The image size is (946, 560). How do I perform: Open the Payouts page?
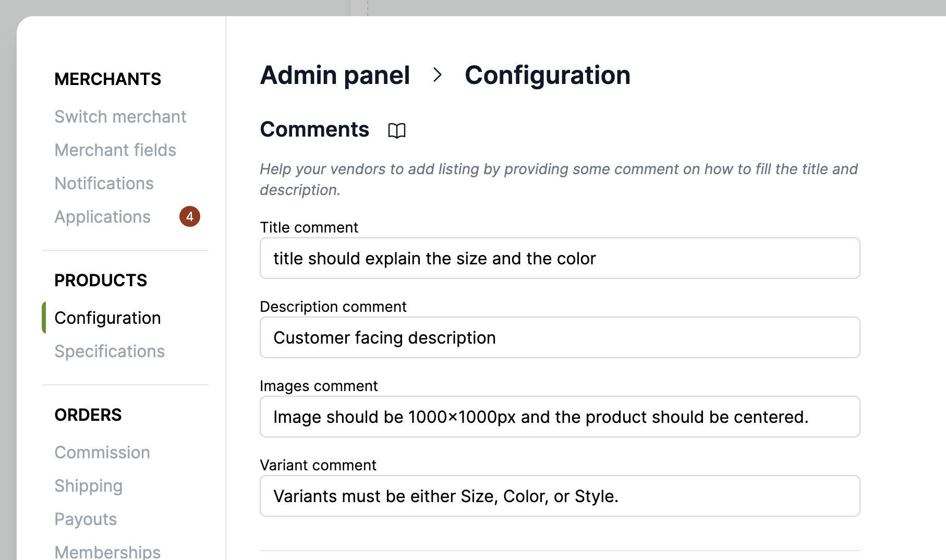pos(86,519)
